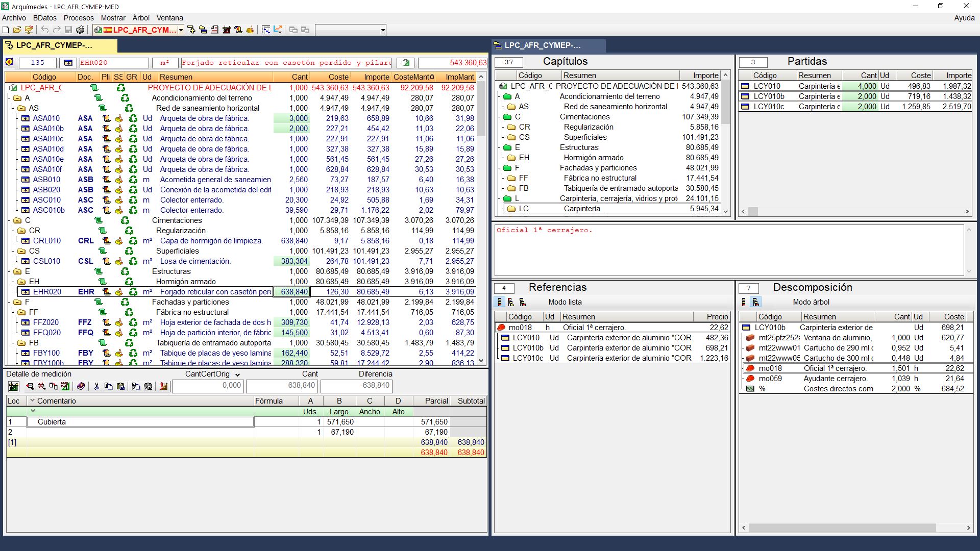Screen dimensions: 980x551
Task: Click the New file toolbar icon
Action: pyautogui.click(x=6, y=30)
